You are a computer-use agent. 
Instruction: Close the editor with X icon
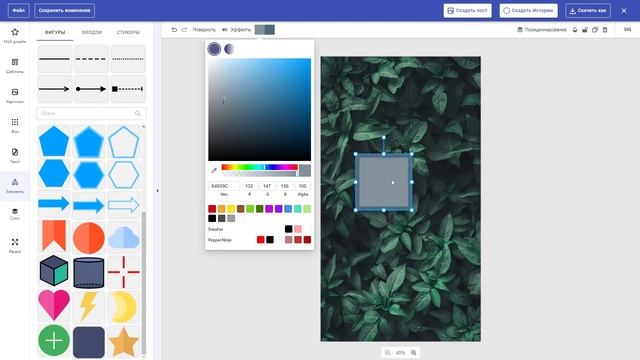624,11
